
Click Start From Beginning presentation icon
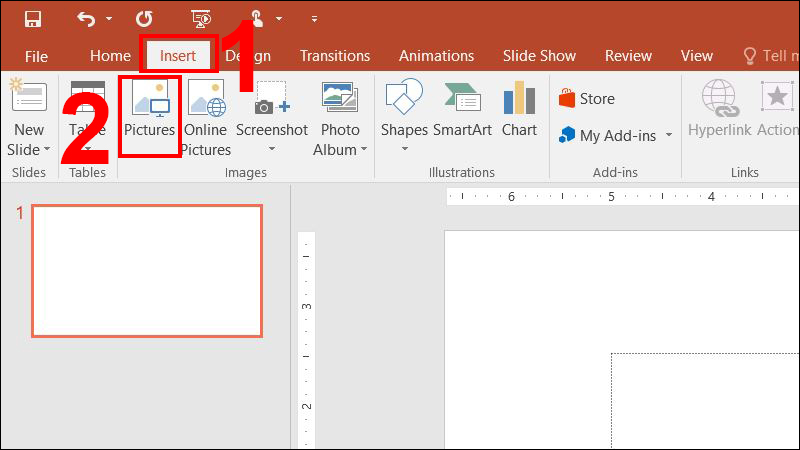tap(201, 19)
